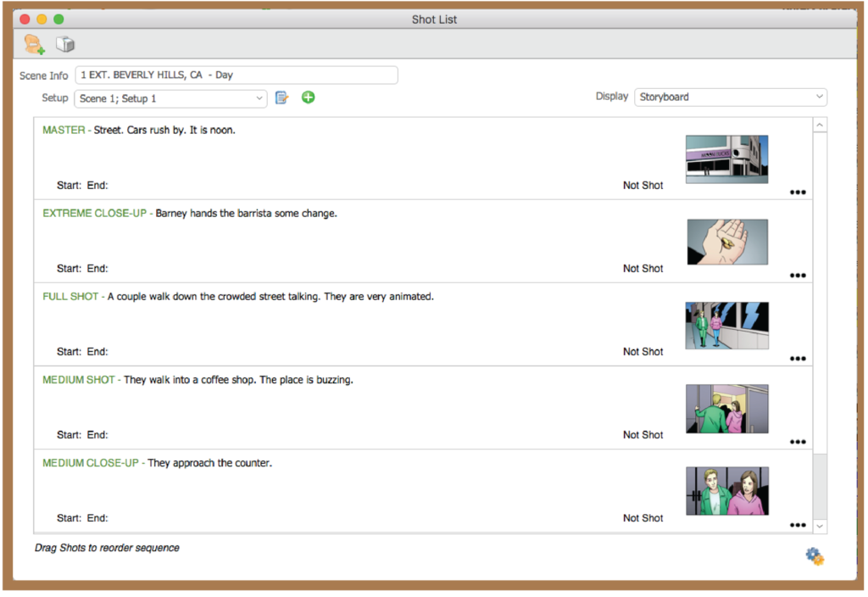Open the gear settings icon at the bottom right
The height and width of the screenshot is (597, 868).
pyautogui.click(x=815, y=556)
